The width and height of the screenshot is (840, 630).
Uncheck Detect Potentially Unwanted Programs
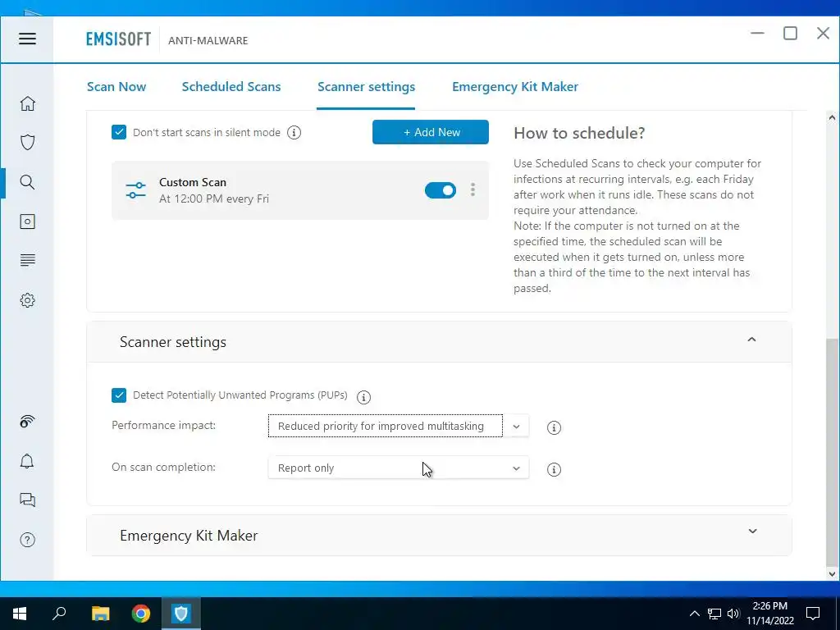click(x=119, y=395)
